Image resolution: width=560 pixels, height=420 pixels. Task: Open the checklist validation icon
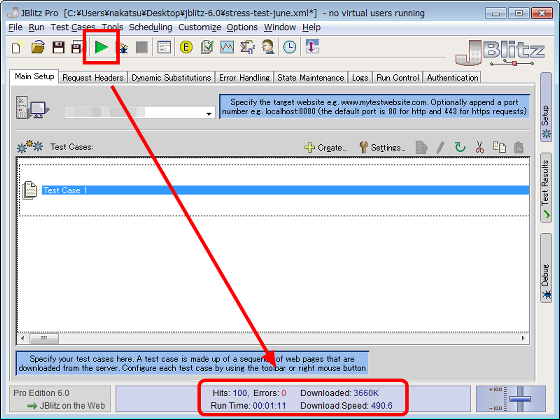coord(207,47)
